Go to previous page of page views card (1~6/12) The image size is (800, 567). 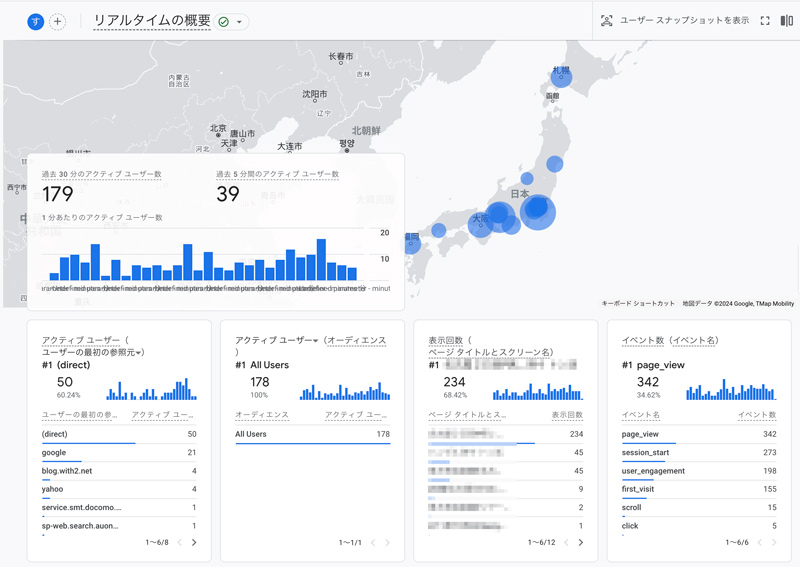(x=566, y=543)
